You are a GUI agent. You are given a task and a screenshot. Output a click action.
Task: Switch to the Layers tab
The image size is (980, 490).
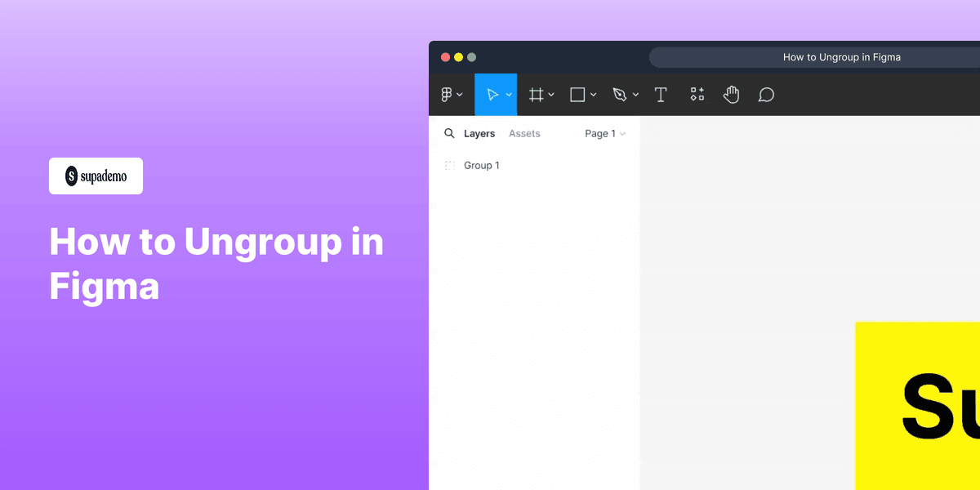tap(480, 133)
